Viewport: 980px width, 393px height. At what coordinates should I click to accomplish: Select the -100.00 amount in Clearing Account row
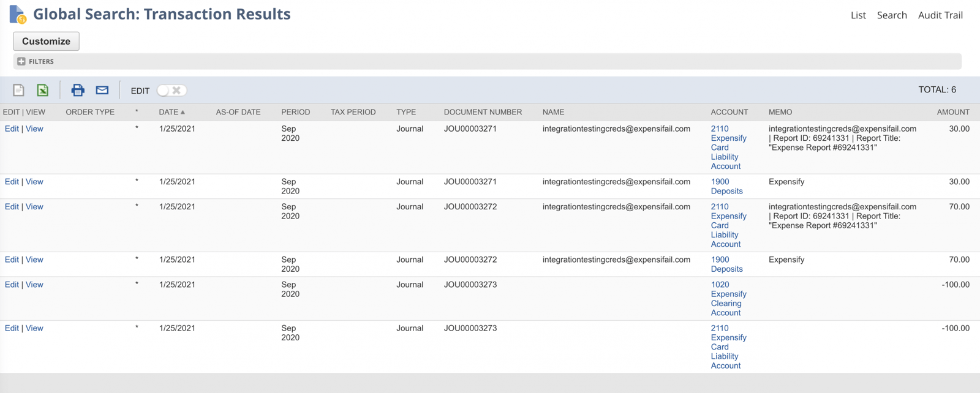pos(956,285)
